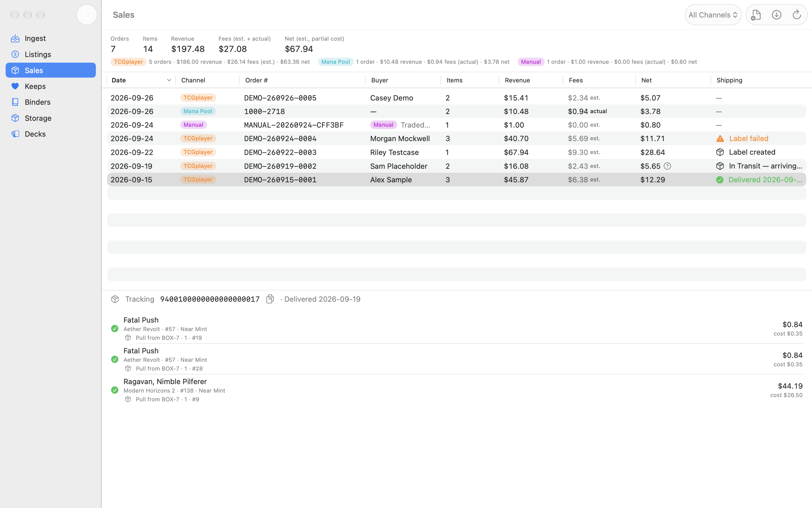
Task: Click the Ragavan, Nimble Pilferer item name
Action: pyautogui.click(x=165, y=381)
